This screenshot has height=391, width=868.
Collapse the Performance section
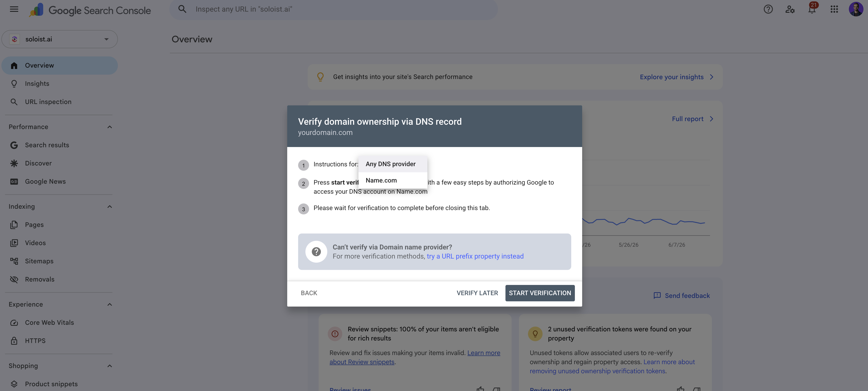(109, 127)
